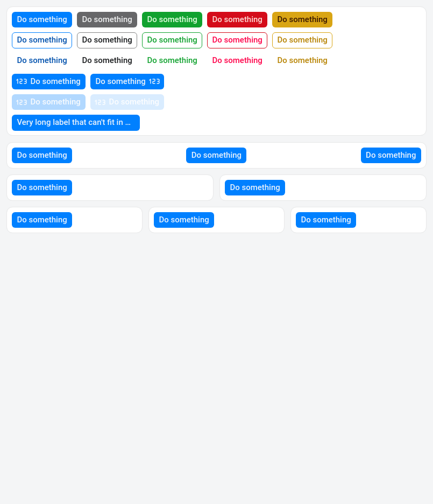Click the green outlined Do something button
Image resolution: width=433 pixels, height=504 pixels.
point(172,40)
